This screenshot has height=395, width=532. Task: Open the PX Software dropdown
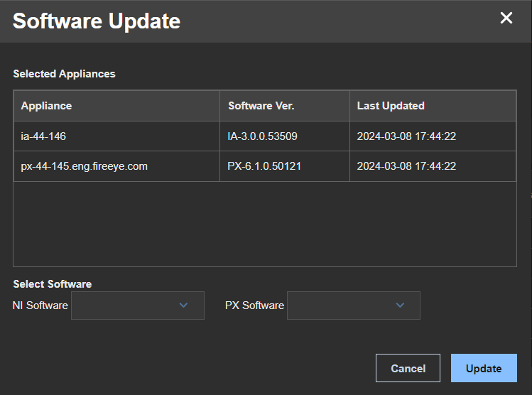coord(354,305)
